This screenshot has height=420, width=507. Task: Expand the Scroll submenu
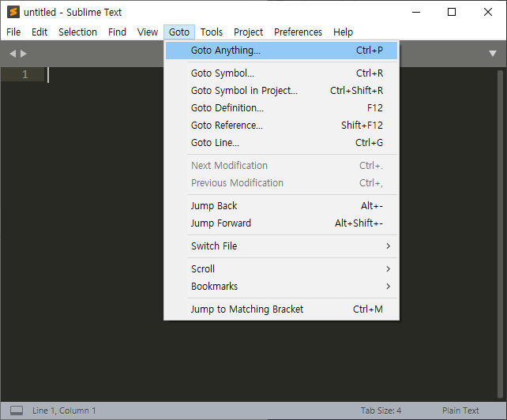(x=281, y=269)
